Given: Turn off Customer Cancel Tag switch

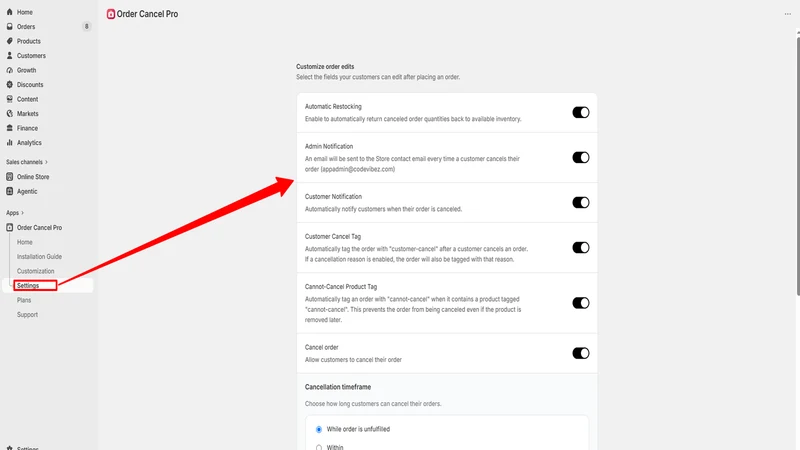Looking at the screenshot, I should tap(581, 247).
